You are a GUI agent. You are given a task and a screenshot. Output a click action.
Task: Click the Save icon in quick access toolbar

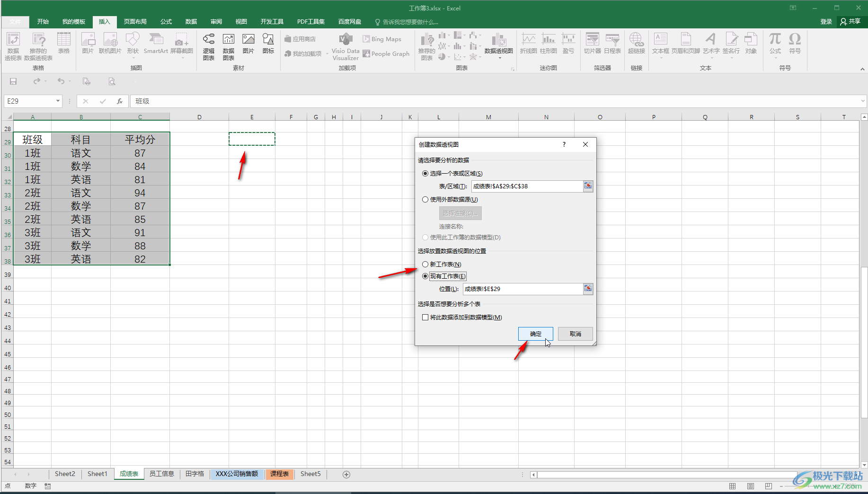click(13, 81)
